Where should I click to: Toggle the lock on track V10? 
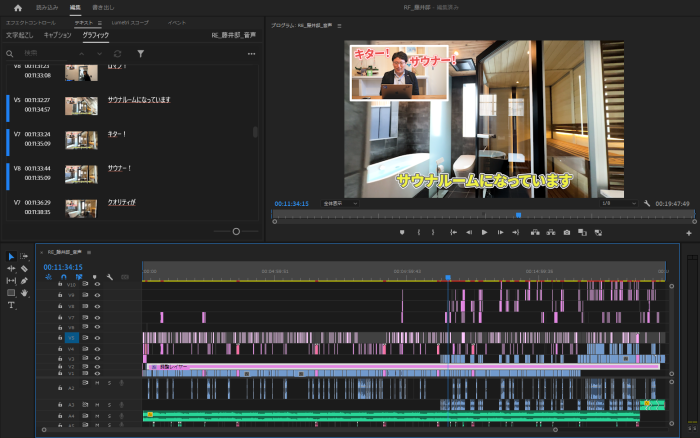(60, 285)
